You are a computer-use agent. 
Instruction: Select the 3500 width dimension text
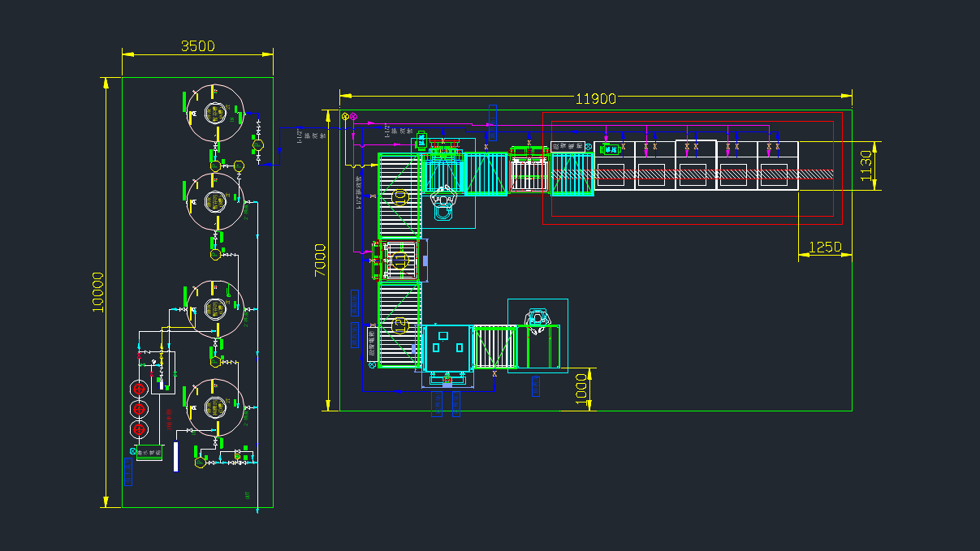click(x=197, y=46)
